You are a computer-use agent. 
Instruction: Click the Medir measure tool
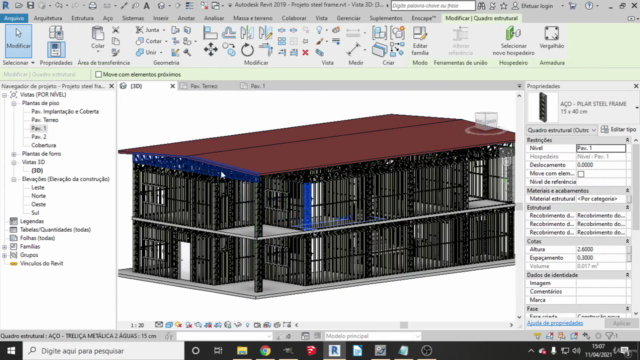(x=353, y=49)
